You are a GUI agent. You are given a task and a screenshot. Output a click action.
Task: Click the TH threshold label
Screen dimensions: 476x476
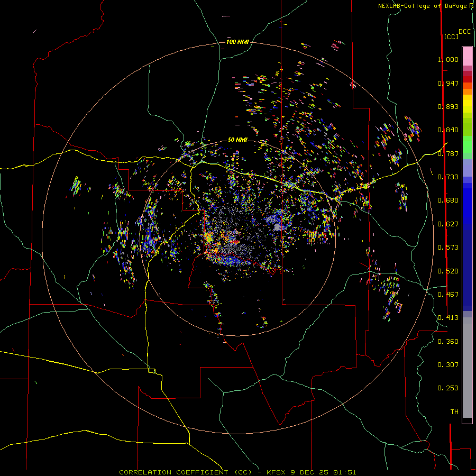[x=454, y=412]
